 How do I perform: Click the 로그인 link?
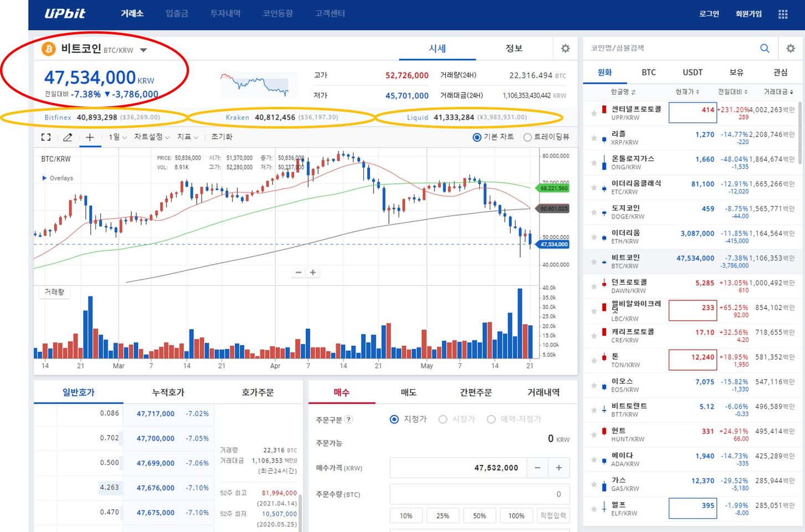(709, 14)
